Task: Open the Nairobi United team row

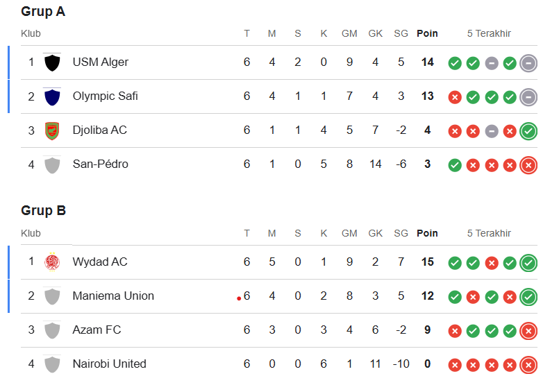Action: click(x=109, y=364)
